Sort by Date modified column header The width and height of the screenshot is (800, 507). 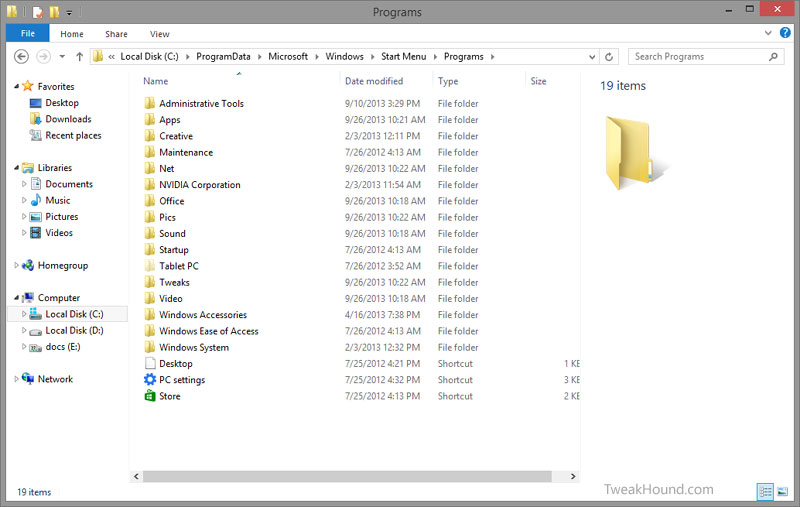pyautogui.click(x=373, y=81)
